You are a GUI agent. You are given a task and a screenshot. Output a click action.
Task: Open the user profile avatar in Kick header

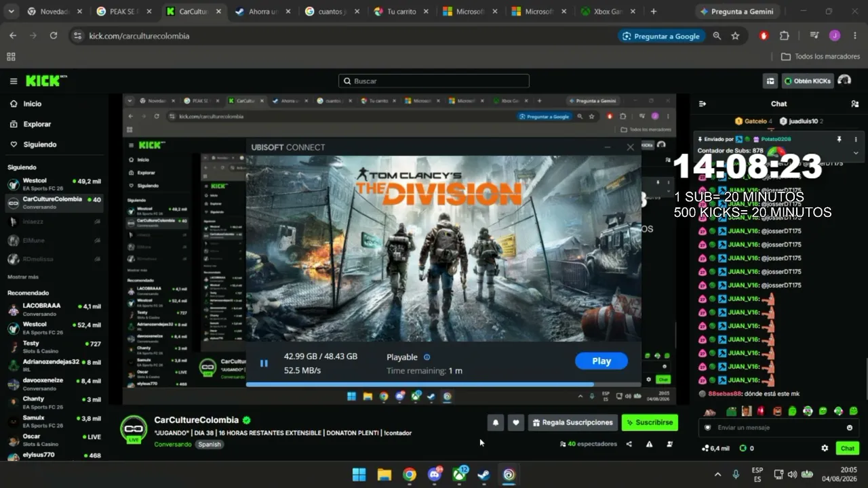[x=844, y=81]
